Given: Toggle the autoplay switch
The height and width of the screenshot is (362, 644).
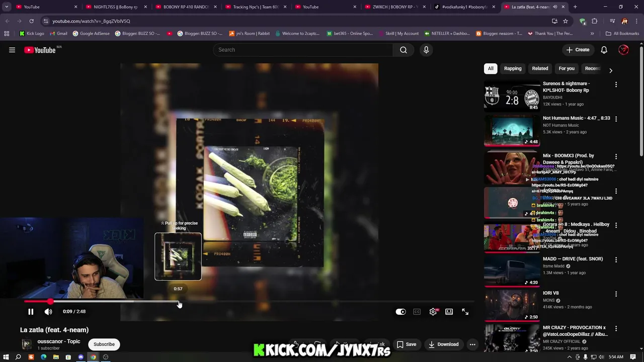Looking at the screenshot, I should click(400, 312).
